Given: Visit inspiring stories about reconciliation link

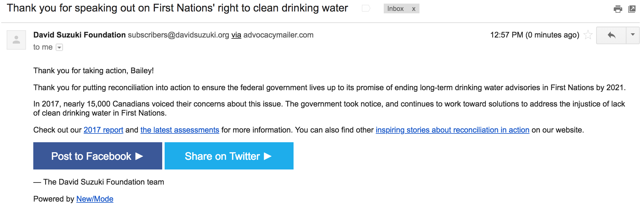Looking at the screenshot, I should point(452,130).
